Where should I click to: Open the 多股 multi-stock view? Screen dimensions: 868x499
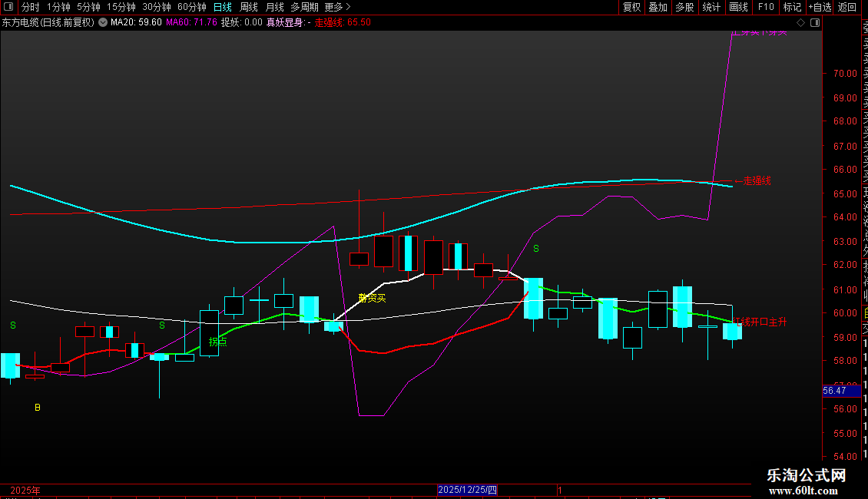684,7
